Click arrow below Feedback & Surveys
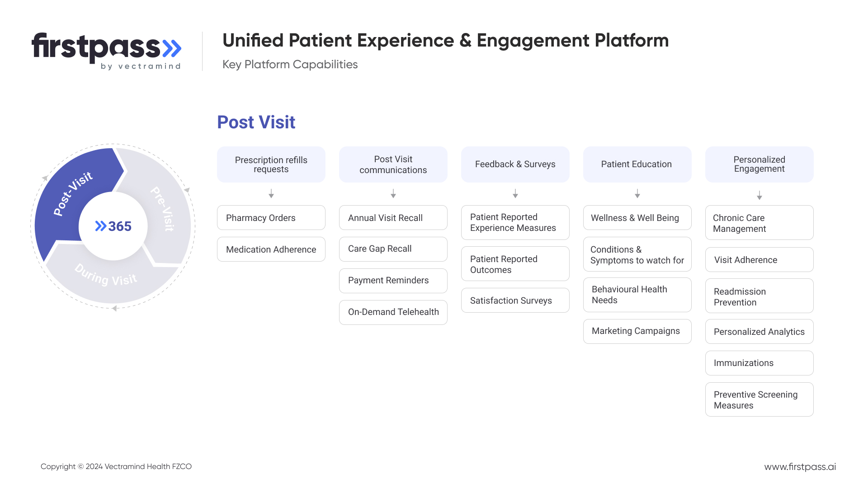868x488 pixels. click(x=515, y=194)
